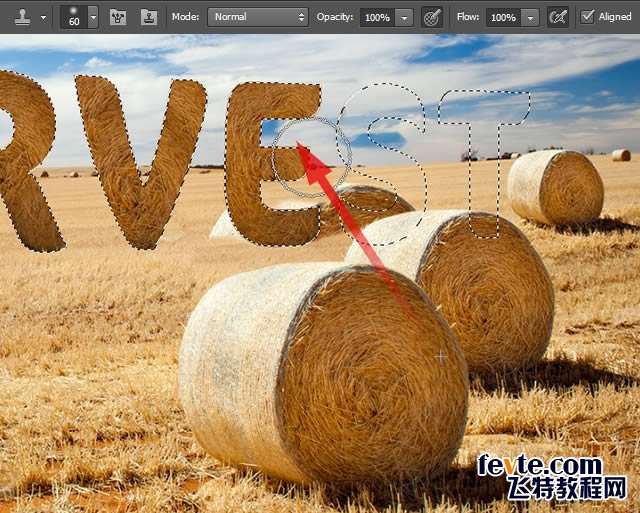This screenshot has width=640, height=513.
Task: Click the Opacity percentage field
Action: tap(376, 18)
